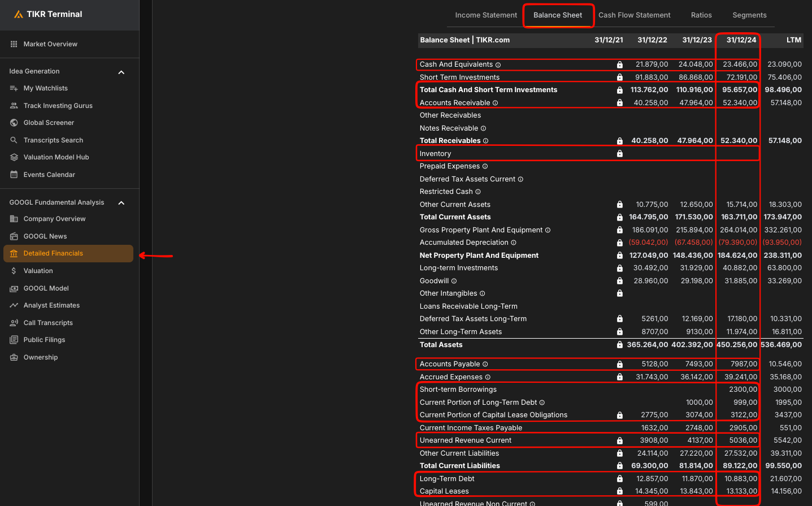
Task: Click the TIKR Terminal logo
Action: 49,14
